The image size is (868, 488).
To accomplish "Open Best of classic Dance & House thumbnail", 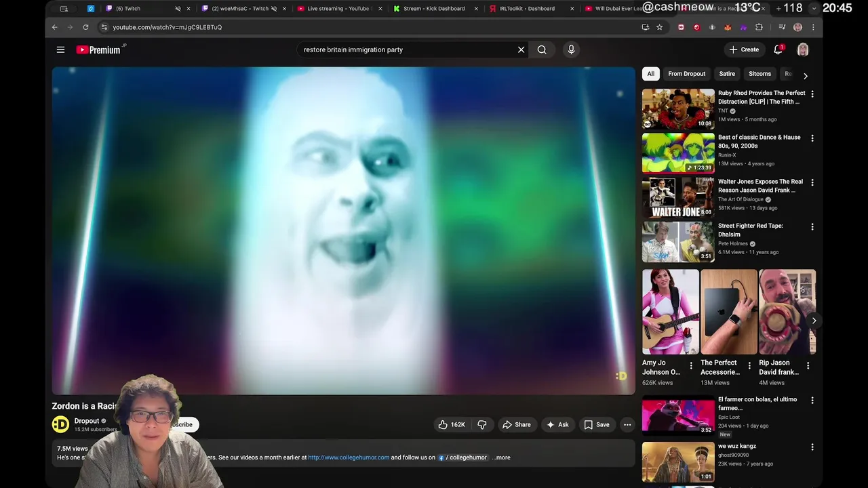I will tap(678, 152).
